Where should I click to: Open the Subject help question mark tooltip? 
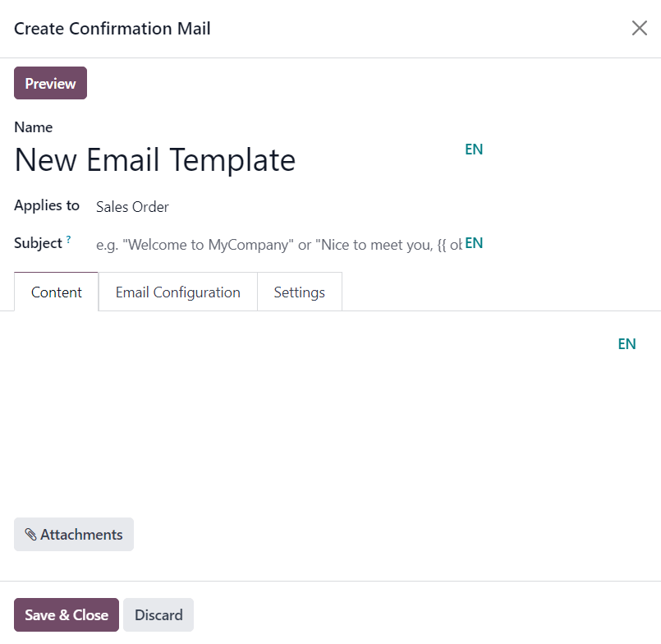click(67, 238)
